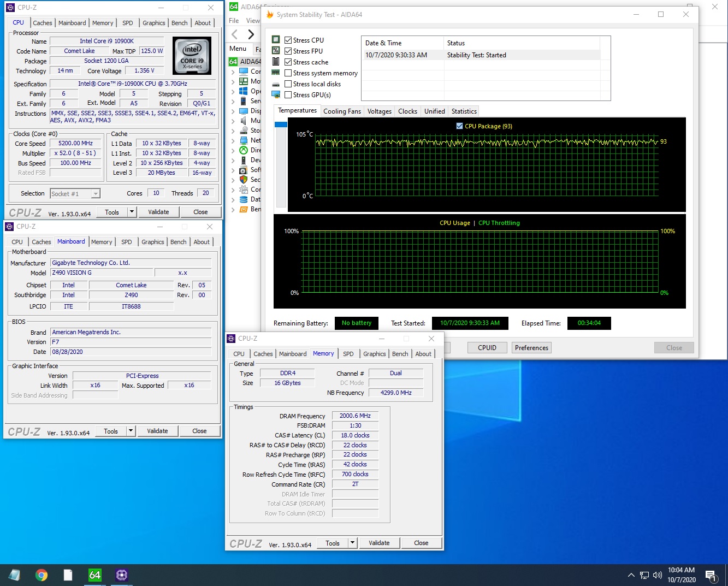
Task: Select the Server tower icon in AIDA64 tree
Action: 244,101
